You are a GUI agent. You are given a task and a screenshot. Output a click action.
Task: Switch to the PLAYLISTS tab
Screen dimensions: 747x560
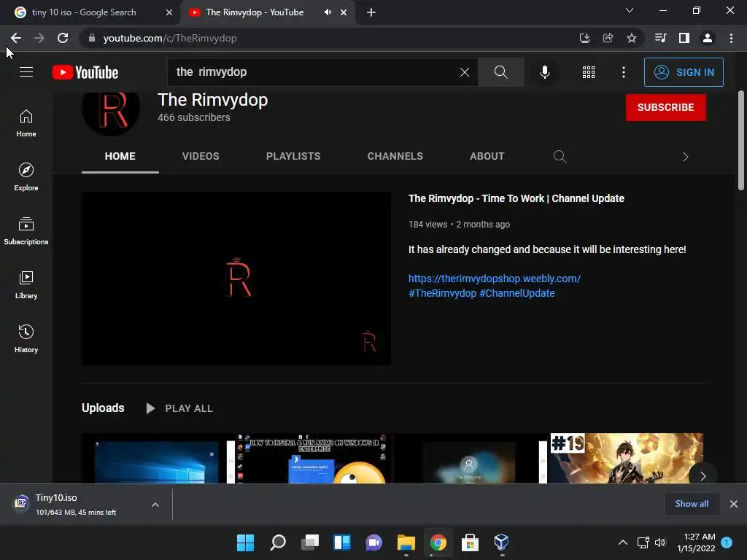pos(293,156)
